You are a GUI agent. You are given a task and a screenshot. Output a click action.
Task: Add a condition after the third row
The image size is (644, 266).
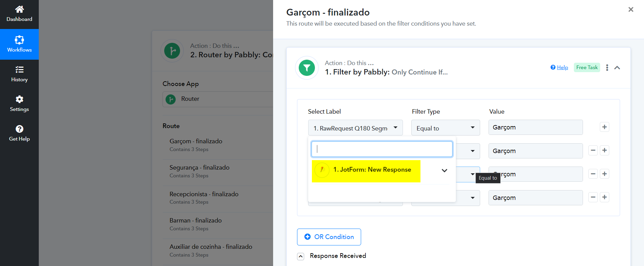[605, 174]
